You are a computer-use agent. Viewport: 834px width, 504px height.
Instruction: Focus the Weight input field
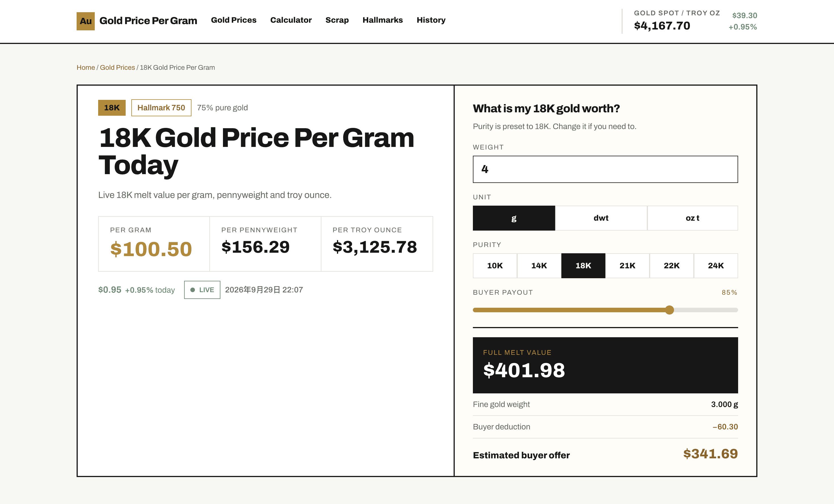coord(605,169)
